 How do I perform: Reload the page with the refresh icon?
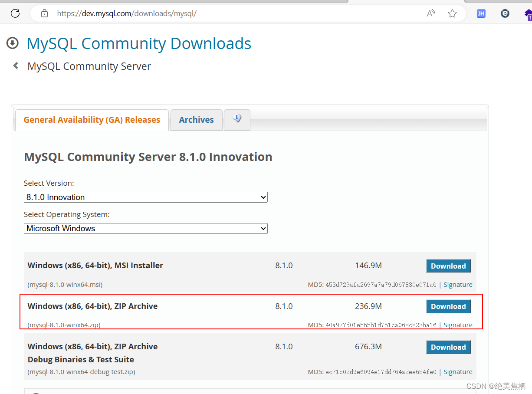pyautogui.click(x=15, y=13)
